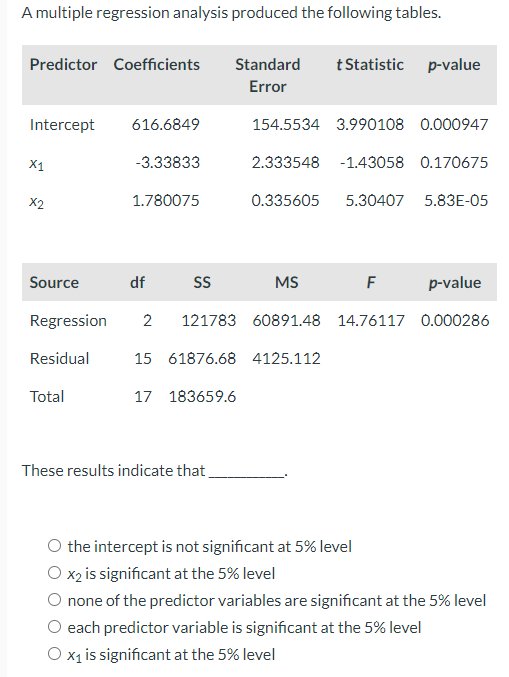Image resolution: width=509 pixels, height=677 pixels.
Task: Click the 't Statistic' column header
Action: pyautogui.click(x=370, y=64)
